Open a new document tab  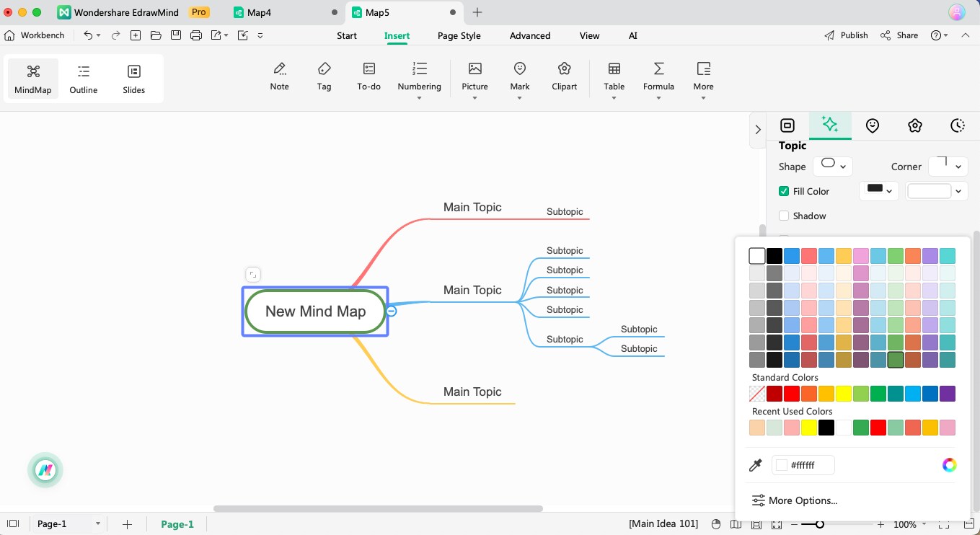tap(477, 12)
